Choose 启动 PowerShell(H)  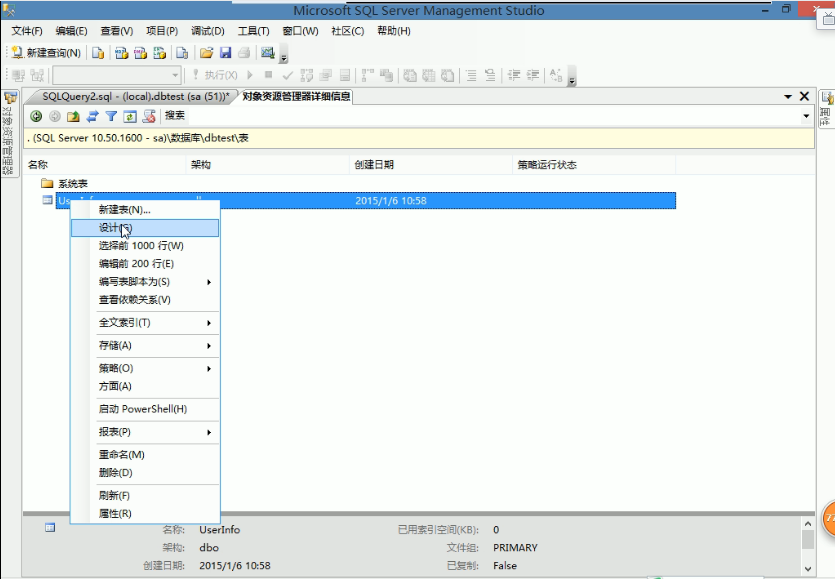point(145,409)
